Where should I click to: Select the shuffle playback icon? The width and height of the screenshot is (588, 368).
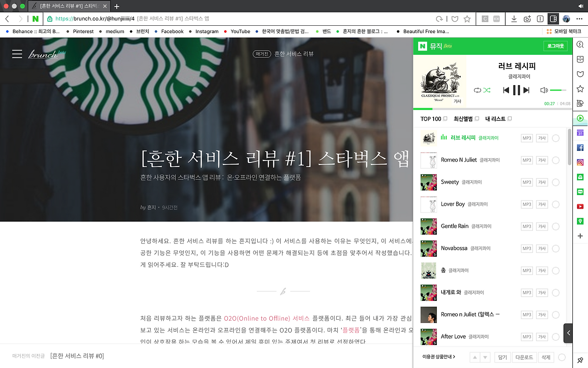pyautogui.click(x=486, y=90)
